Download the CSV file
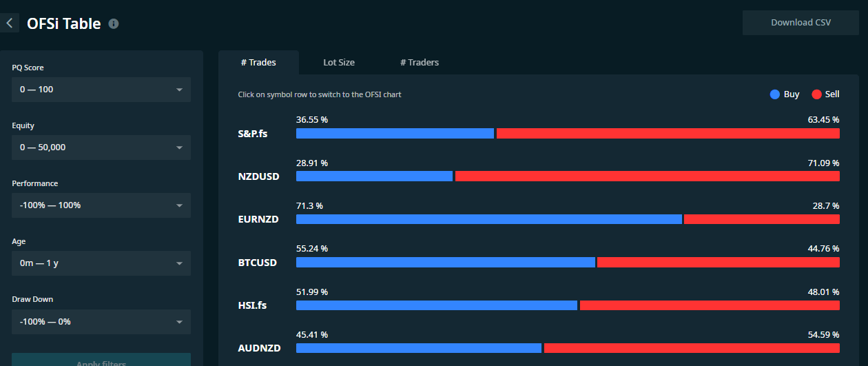This screenshot has width=868, height=366. coord(800,23)
